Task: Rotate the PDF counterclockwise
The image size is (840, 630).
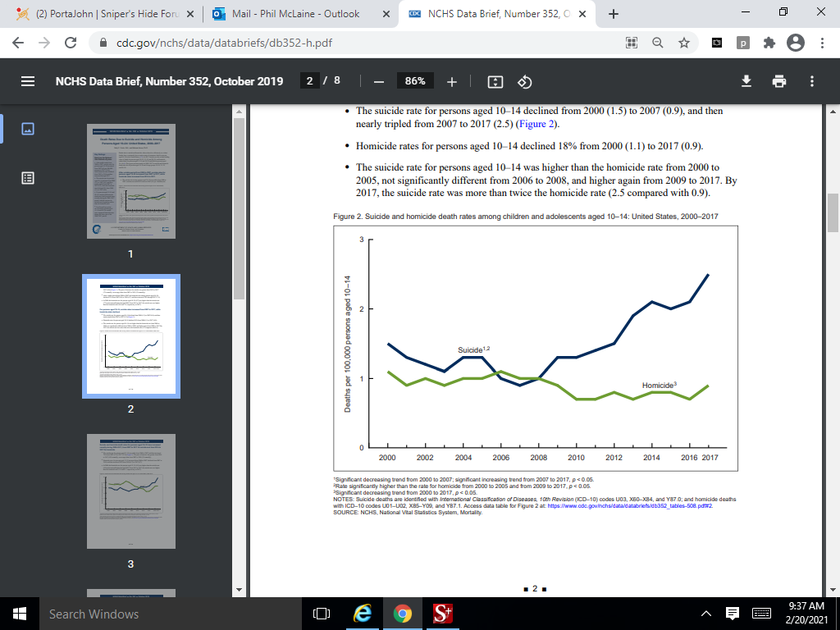Action: (524, 81)
